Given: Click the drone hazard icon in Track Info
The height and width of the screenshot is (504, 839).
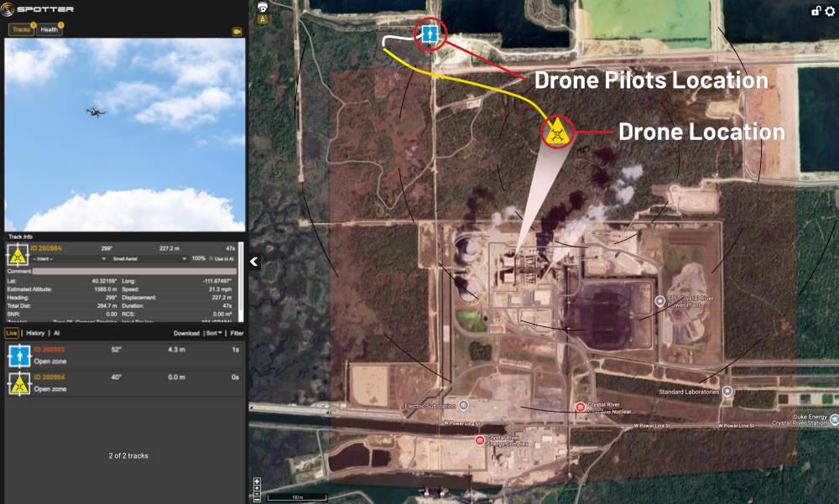Looking at the screenshot, I should click(18, 256).
